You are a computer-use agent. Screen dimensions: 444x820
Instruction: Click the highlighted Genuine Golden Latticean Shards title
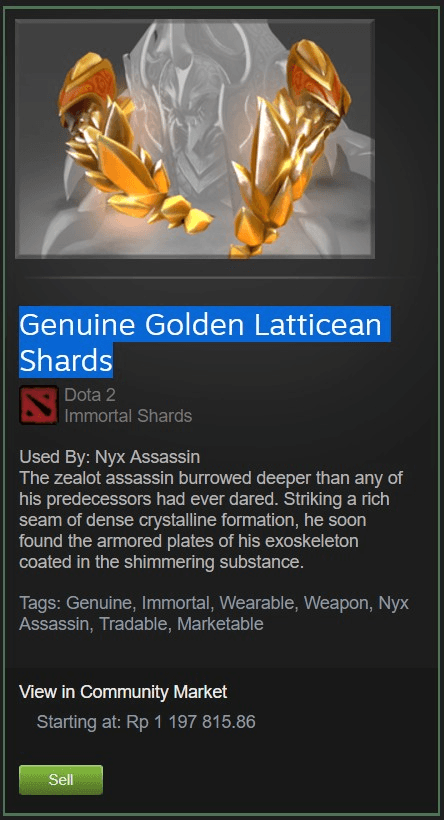[x=204, y=341]
